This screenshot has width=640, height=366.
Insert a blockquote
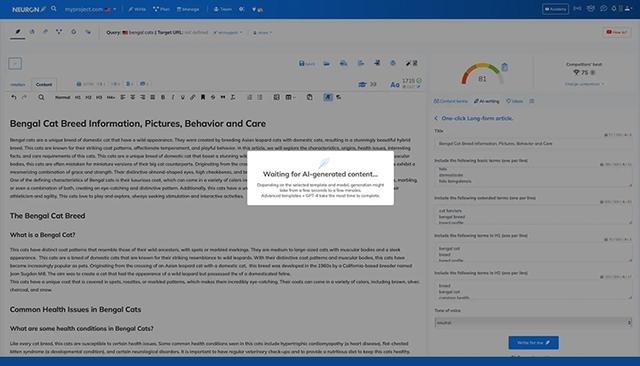click(x=223, y=97)
